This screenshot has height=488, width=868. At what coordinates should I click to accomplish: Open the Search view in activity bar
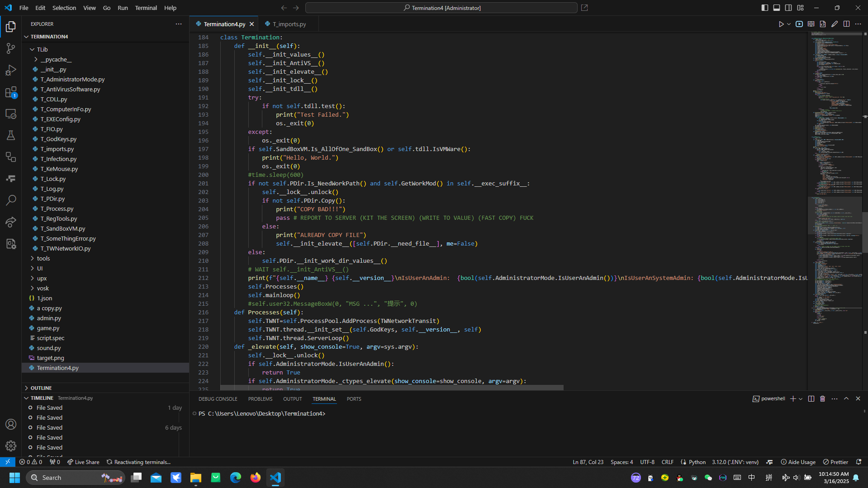coord(11,200)
